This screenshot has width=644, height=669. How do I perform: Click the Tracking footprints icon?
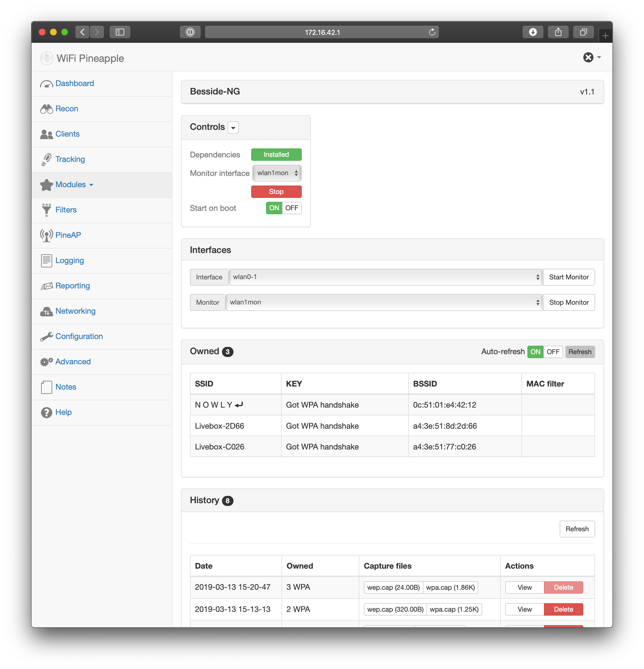click(x=46, y=159)
